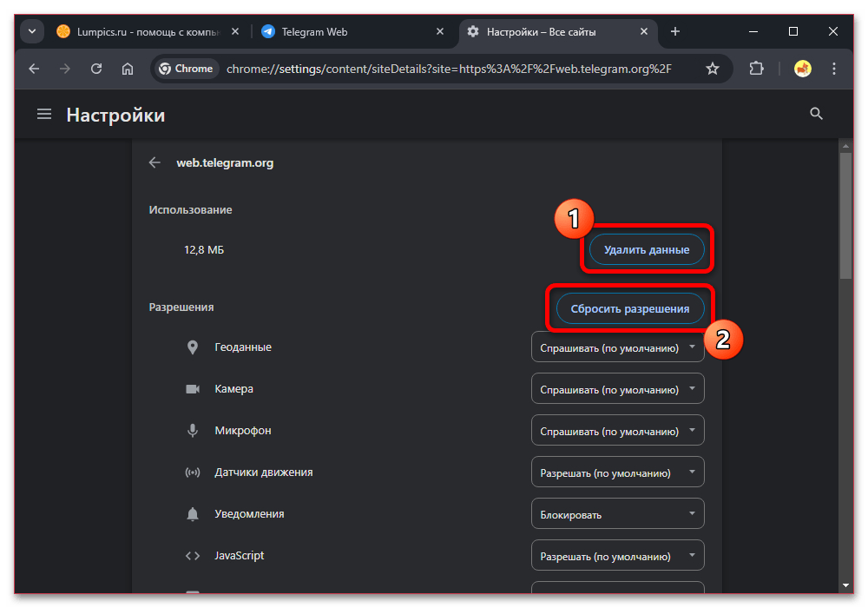Open the Chrome profile avatar
The image size is (868, 608).
803,69
